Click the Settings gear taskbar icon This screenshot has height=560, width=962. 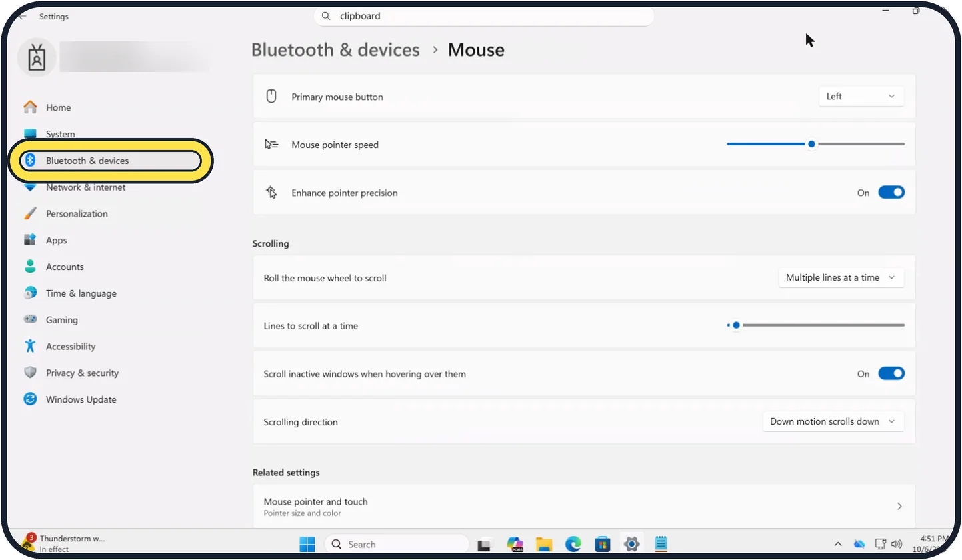631,544
